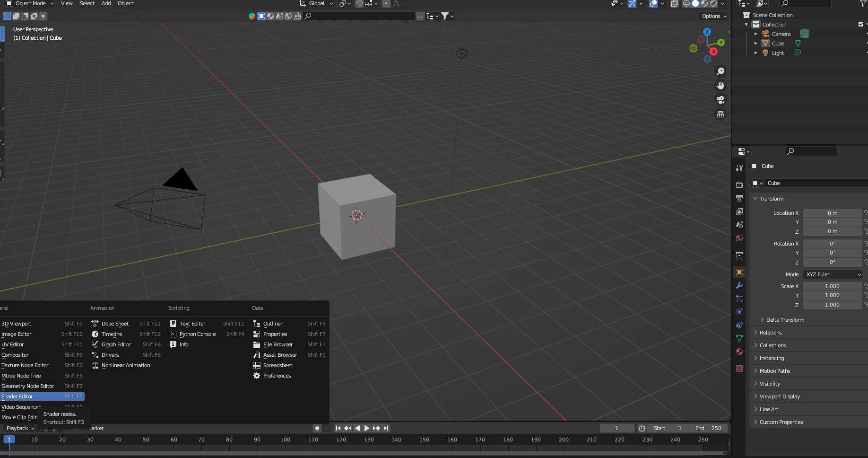The image size is (868, 458).
Task: Open the World Properties tab
Action: (739, 239)
